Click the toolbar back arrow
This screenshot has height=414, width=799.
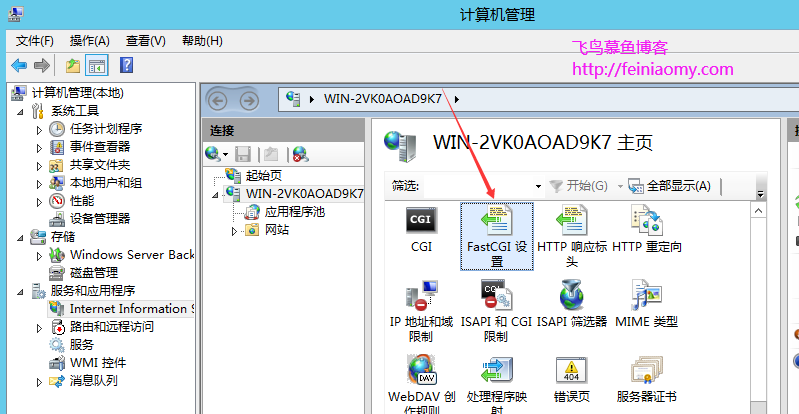pos(19,65)
